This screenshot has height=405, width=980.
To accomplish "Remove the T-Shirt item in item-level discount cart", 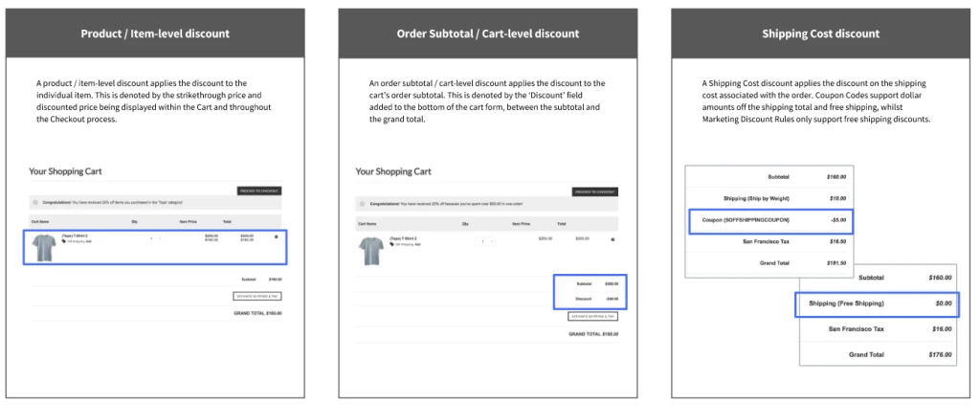I will 277,236.
